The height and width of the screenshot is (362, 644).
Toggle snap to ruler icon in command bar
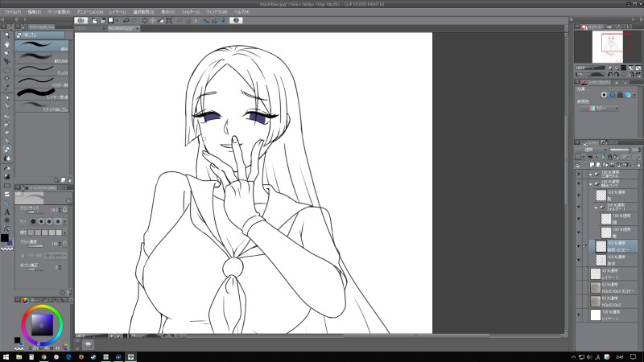[206, 20]
